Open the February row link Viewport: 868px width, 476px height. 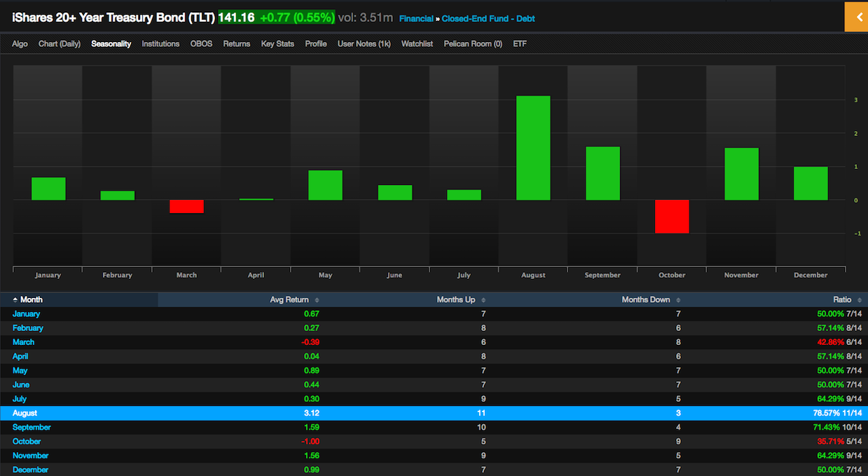point(28,328)
